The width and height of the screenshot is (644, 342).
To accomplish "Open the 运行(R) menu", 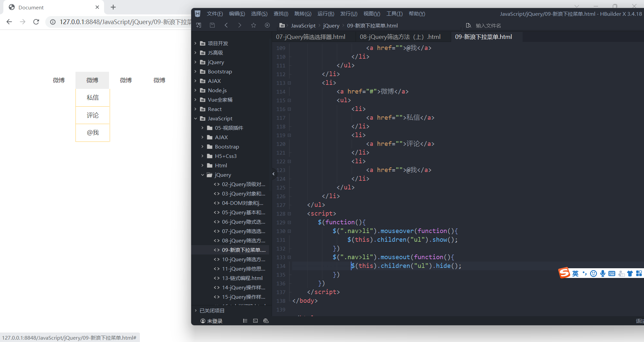I will click(326, 14).
